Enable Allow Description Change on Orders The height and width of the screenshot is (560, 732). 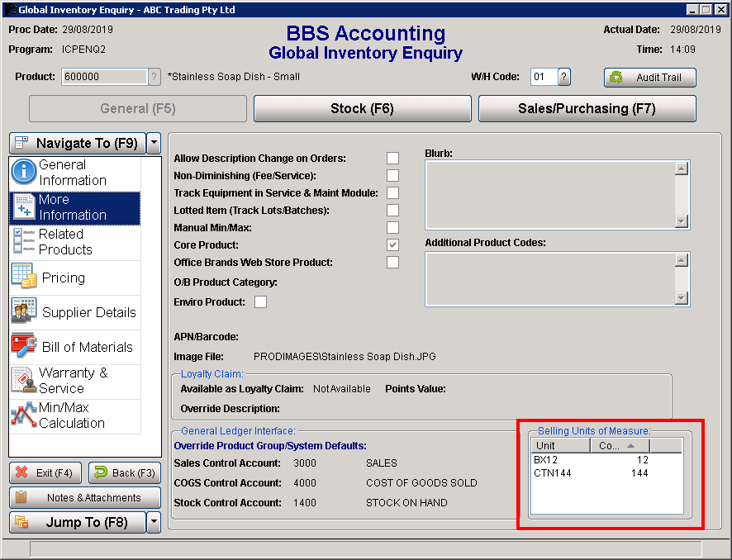(392, 159)
